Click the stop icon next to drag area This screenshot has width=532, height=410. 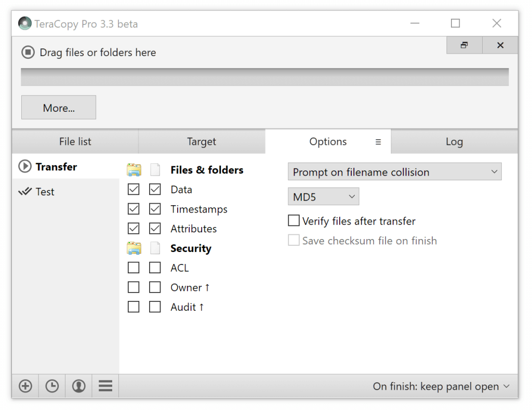click(28, 52)
